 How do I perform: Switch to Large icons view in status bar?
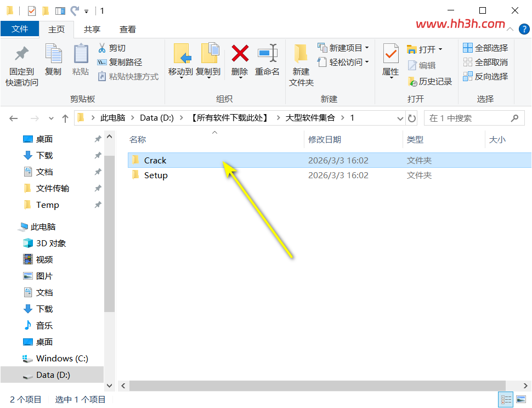coord(521,400)
